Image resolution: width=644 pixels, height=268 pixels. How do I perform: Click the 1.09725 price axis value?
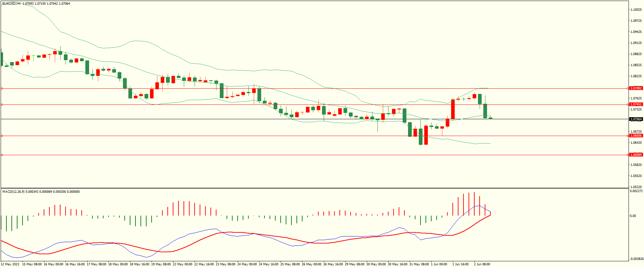click(x=636, y=21)
